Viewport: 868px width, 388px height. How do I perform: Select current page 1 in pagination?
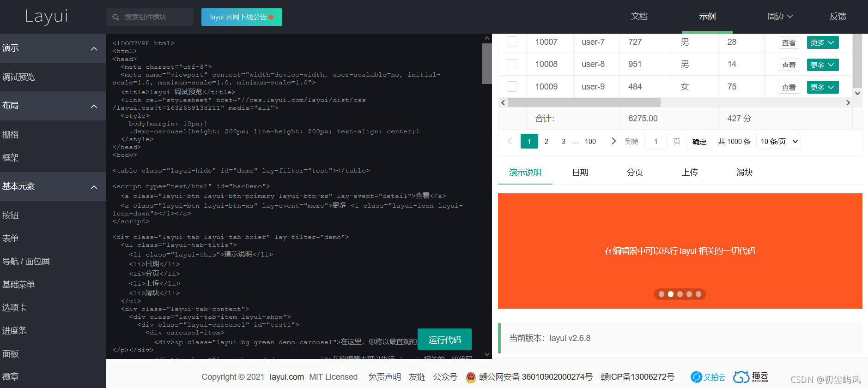click(x=529, y=141)
